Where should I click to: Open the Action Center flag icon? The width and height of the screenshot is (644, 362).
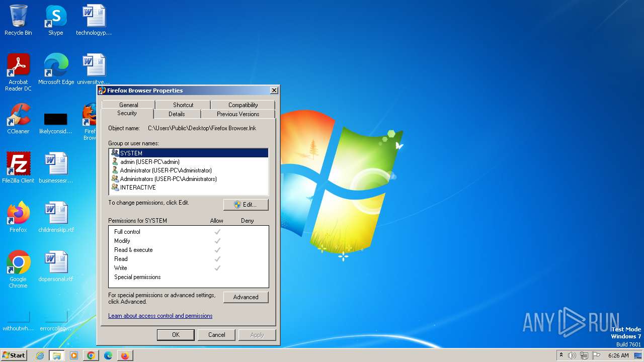(596, 355)
